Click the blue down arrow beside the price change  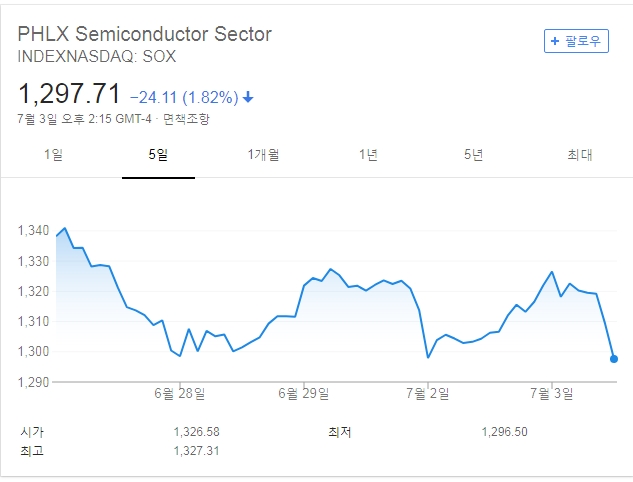coord(248,98)
